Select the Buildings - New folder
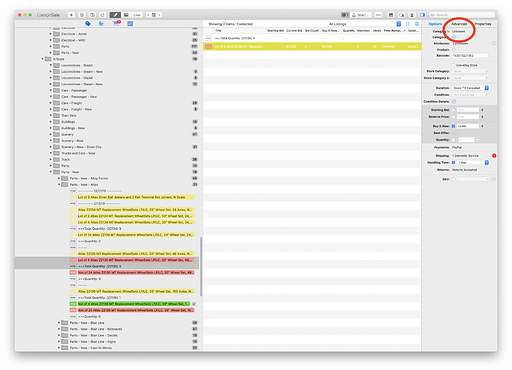Viewport: 512px width, 370px height. coord(73,128)
